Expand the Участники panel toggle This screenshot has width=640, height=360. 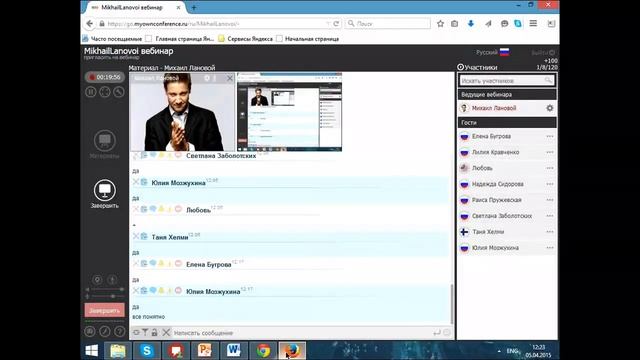[x=460, y=67]
